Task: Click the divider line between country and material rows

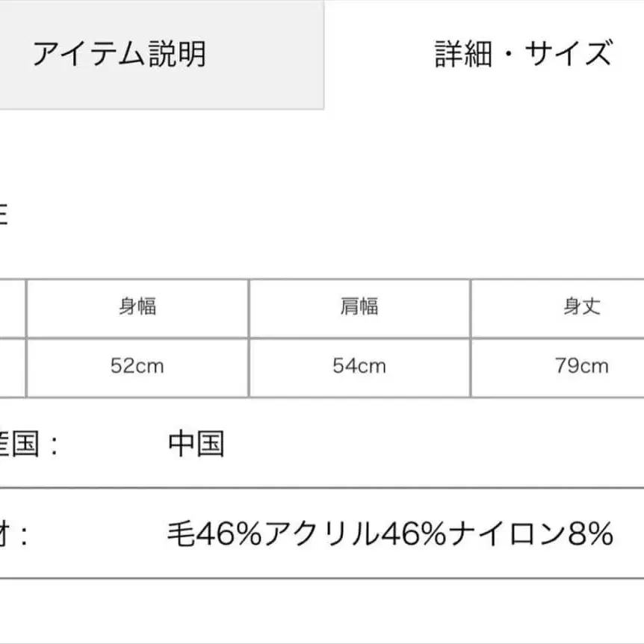Action: [321, 487]
